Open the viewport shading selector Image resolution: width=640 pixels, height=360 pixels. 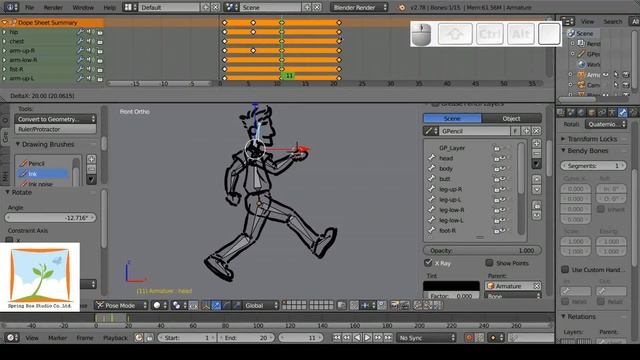click(160, 305)
